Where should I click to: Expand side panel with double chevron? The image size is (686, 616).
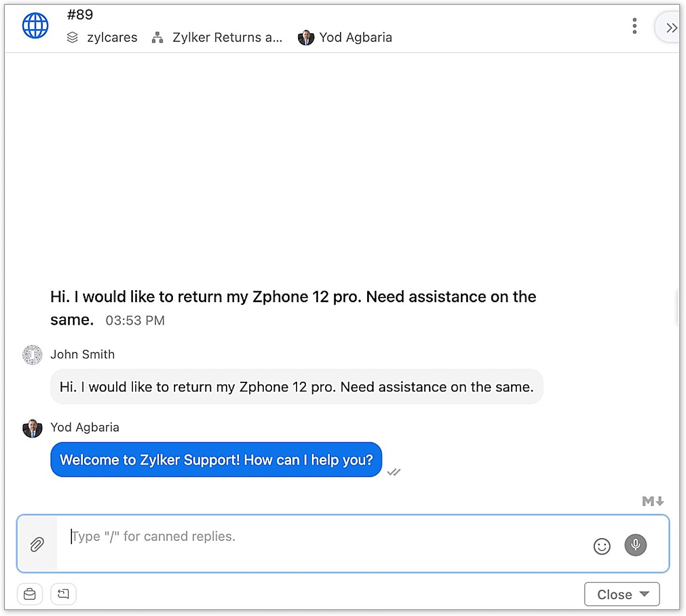(x=672, y=28)
